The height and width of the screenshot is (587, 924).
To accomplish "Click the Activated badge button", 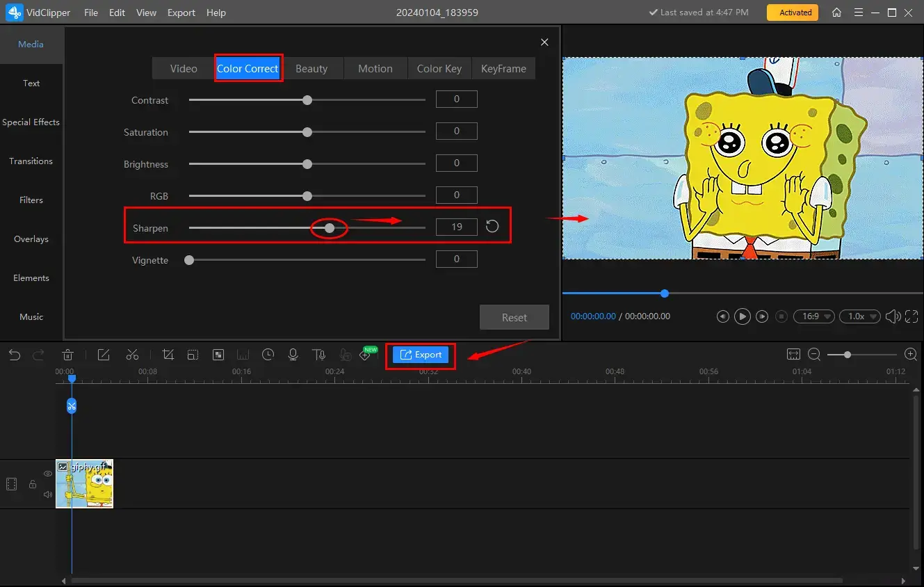I will 793,13.
